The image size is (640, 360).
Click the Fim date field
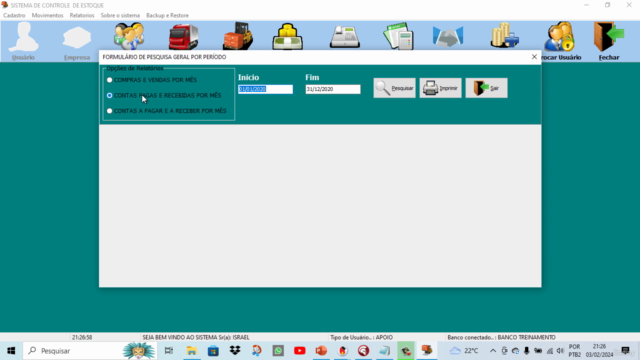click(333, 89)
